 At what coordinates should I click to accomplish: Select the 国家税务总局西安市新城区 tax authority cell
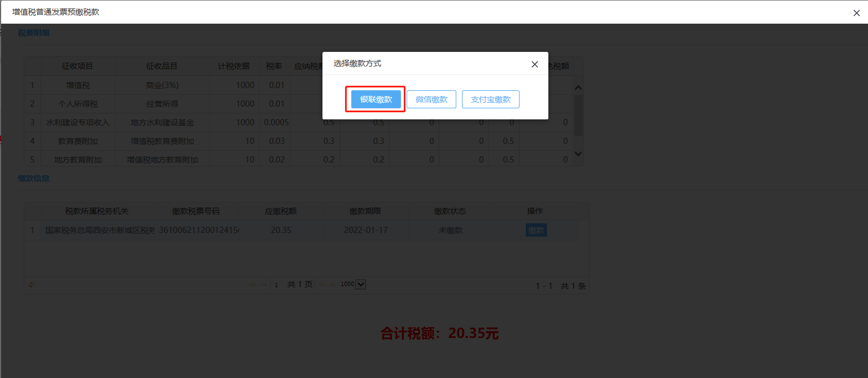coord(97,230)
